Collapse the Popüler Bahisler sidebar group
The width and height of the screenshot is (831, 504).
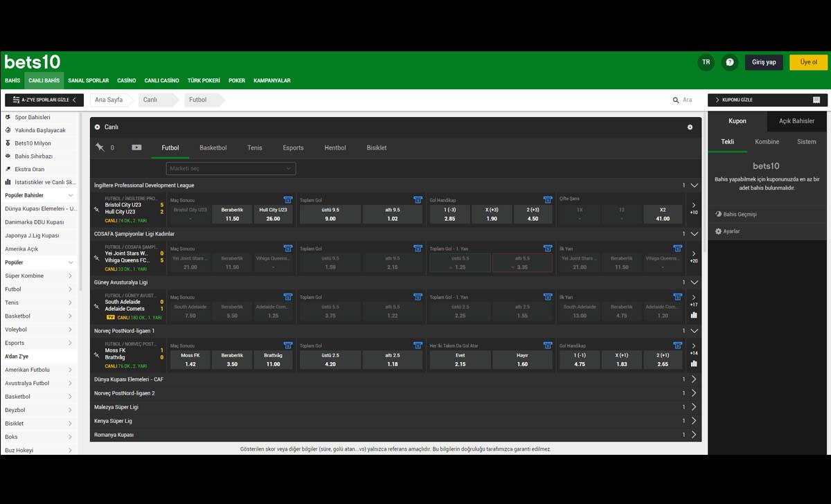71,195
